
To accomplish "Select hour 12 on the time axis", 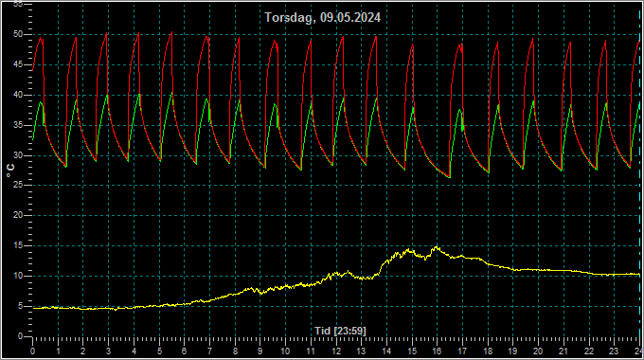I will pyautogui.click(x=336, y=351).
